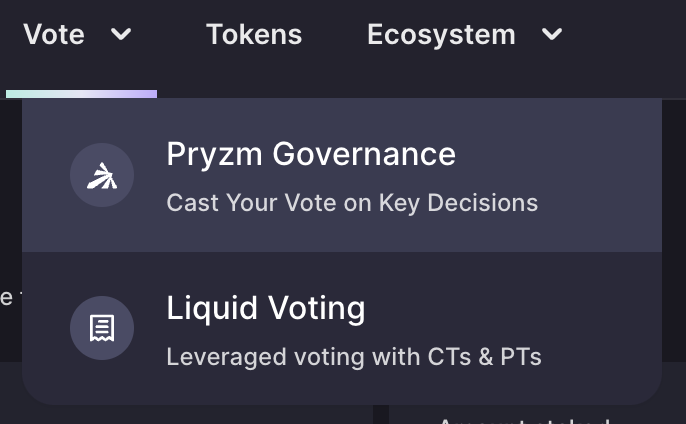The height and width of the screenshot is (424, 686).
Task: Open the Tokens page from navigation
Action: coord(254,34)
